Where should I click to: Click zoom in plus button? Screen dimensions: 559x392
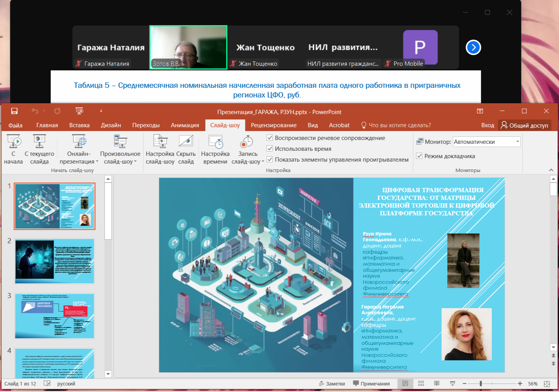pos(520,383)
